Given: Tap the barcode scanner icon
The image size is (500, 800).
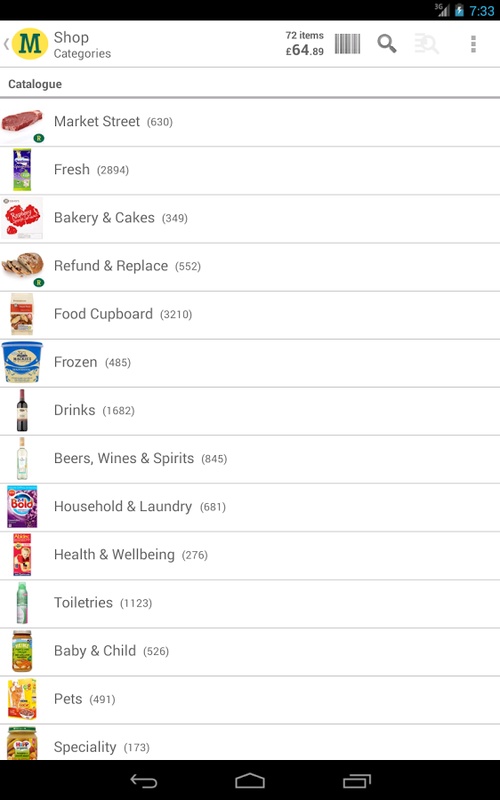Looking at the screenshot, I should pyautogui.click(x=347, y=44).
